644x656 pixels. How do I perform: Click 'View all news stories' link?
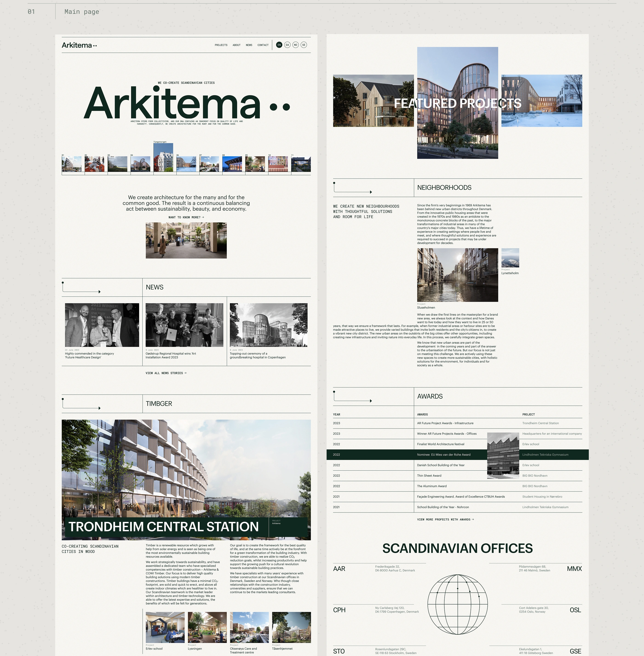(166, 373)
